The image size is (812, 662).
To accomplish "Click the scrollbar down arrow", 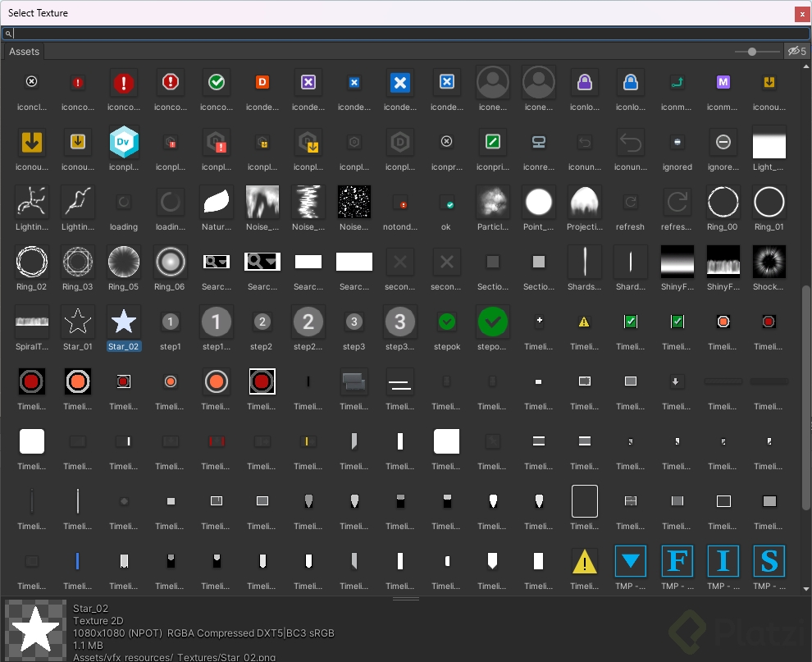I will pos(805,589).
